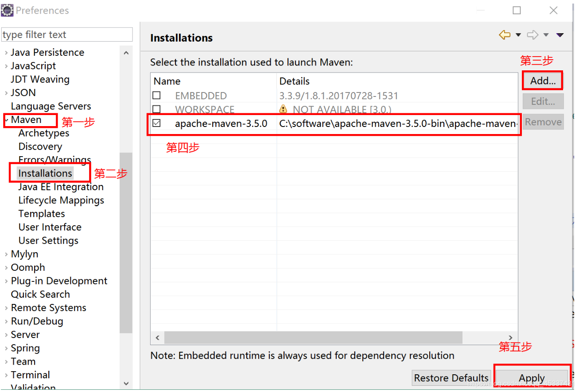This screenshot has height=392, width=579.
Task: Expand the JavaScript tree node
Action: [x=6, y=66]
